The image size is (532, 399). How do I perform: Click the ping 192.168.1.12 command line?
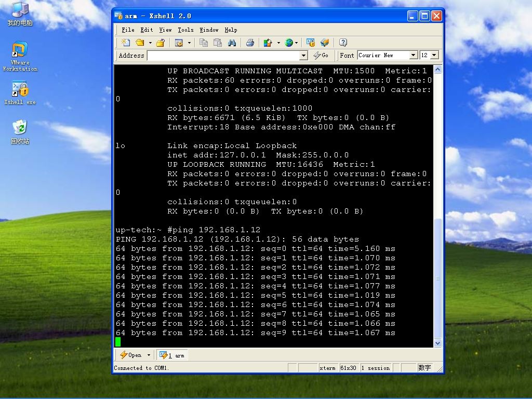tap(188, 230)
